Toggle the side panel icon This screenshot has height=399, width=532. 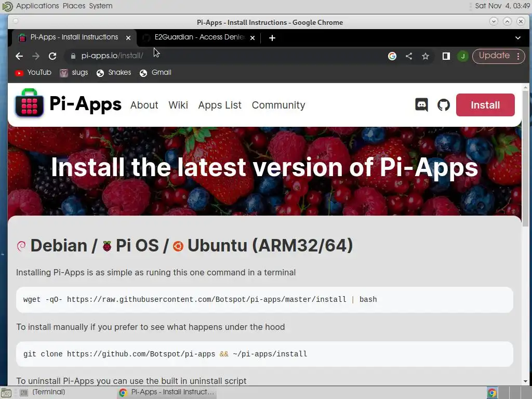[x=446, y=56]
